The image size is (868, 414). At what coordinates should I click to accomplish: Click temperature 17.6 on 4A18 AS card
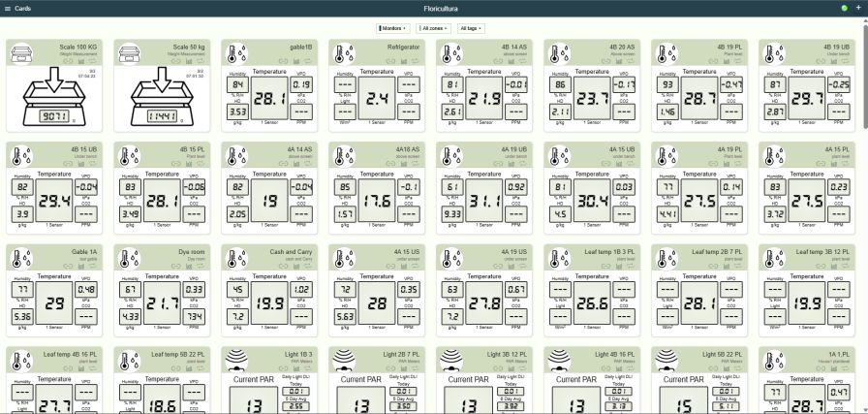coord(377,201)
